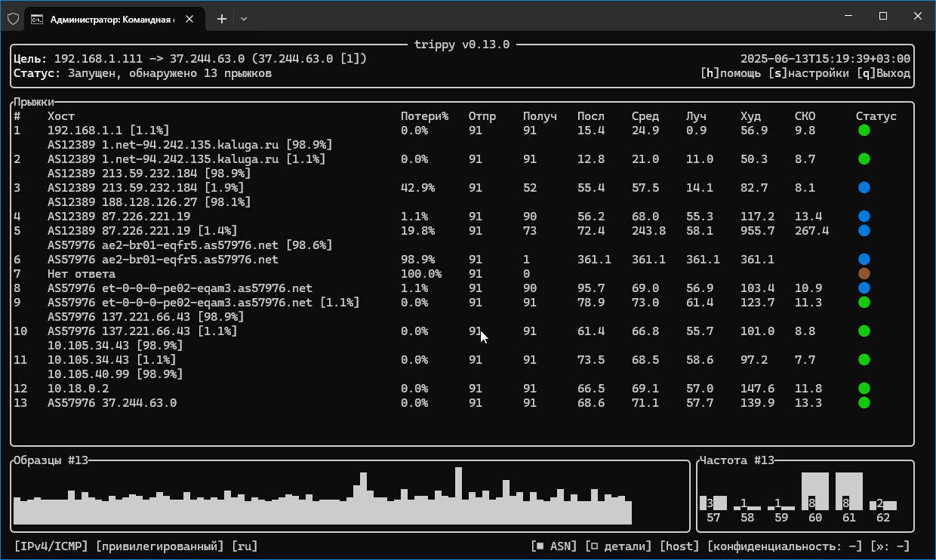Select the Администратор: Командная tab
Image resolution: width=936 pixels, height=560 pixels.
[115, 20]
